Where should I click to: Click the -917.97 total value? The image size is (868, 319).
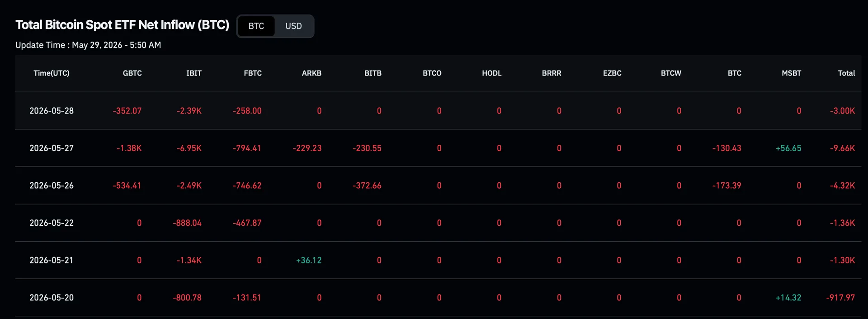click(840, 298)
